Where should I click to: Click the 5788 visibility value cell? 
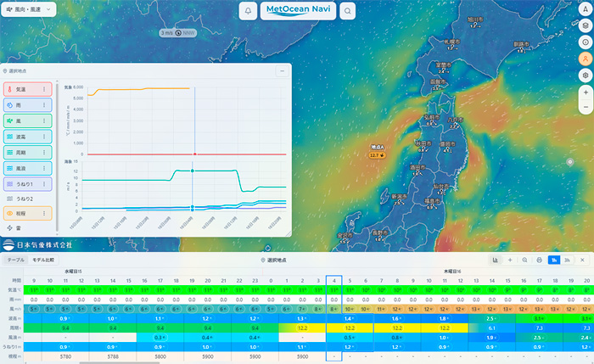[113, 356]
